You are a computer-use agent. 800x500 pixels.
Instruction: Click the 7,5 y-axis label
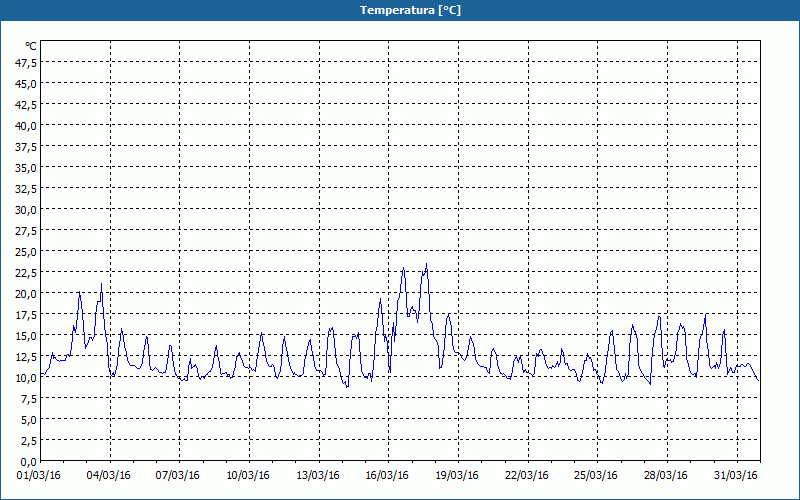[29, 399]
